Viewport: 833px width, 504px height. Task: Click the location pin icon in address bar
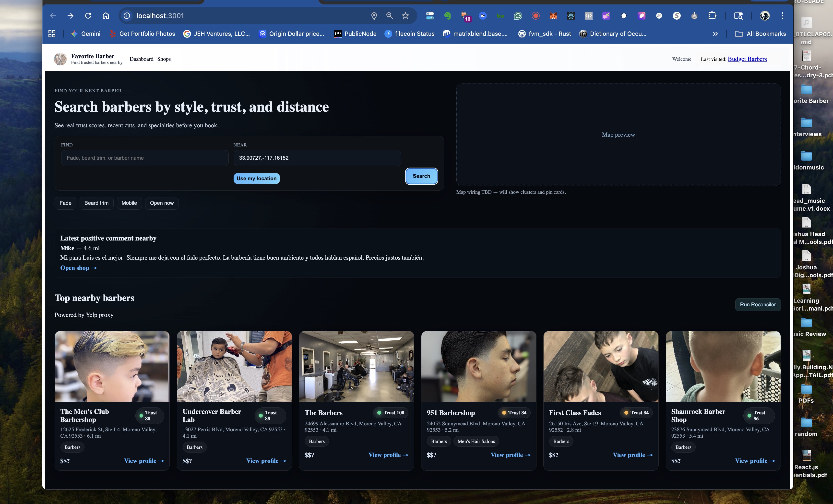coord(374,15)
